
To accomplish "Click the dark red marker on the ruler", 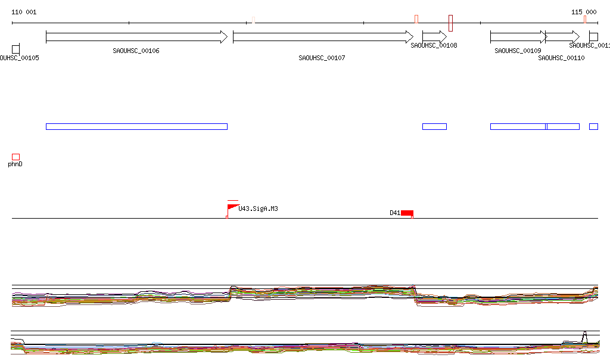I will pyautogui.click(x=450, y=23).
